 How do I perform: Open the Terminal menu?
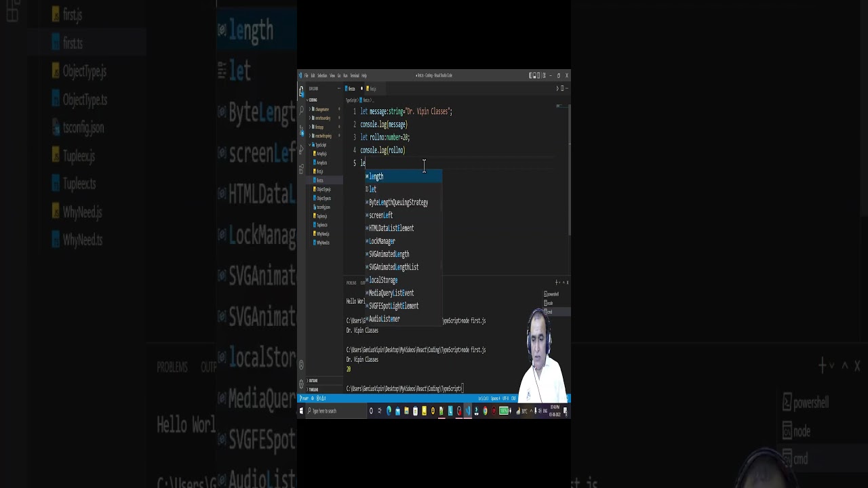click(x=355, y=75)
